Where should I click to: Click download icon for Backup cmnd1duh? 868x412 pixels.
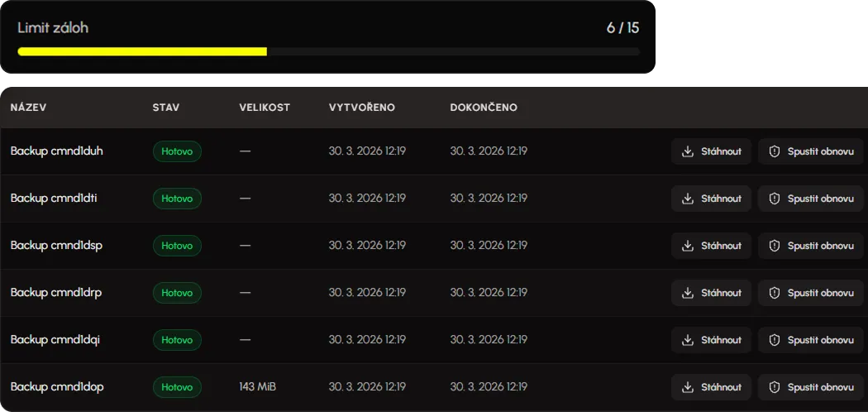click(x=687, y=151)
